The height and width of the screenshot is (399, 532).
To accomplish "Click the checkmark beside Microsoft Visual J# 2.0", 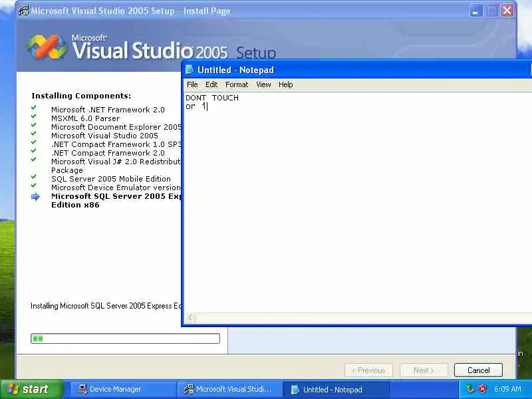I will coord(34,160).
